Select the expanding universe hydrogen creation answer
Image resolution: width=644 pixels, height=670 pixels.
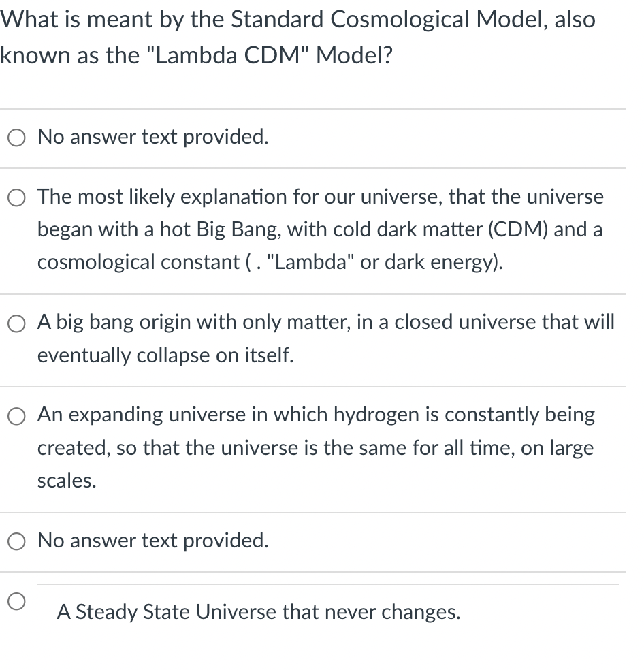(x=16, y=416)
